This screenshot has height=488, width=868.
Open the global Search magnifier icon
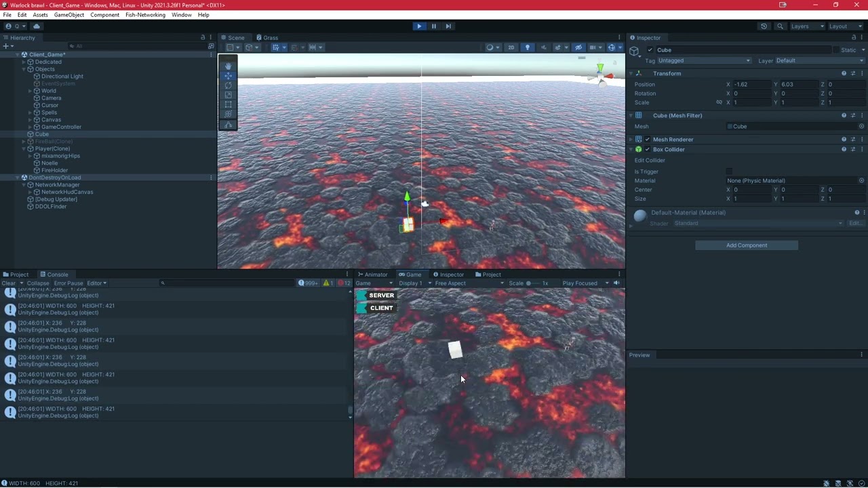point(780,26)
